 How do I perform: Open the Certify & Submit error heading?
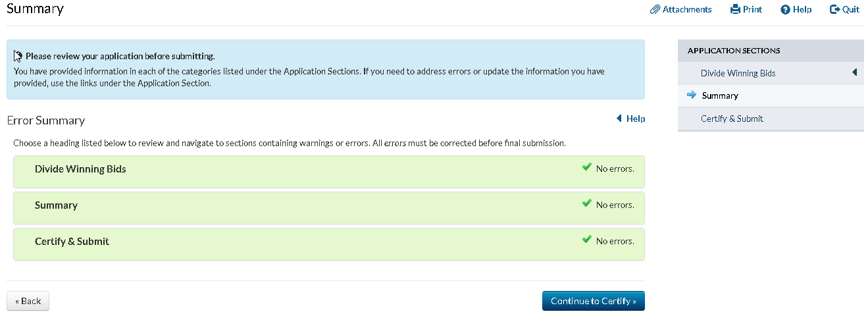pyautogui.click(x=72, y=242)
